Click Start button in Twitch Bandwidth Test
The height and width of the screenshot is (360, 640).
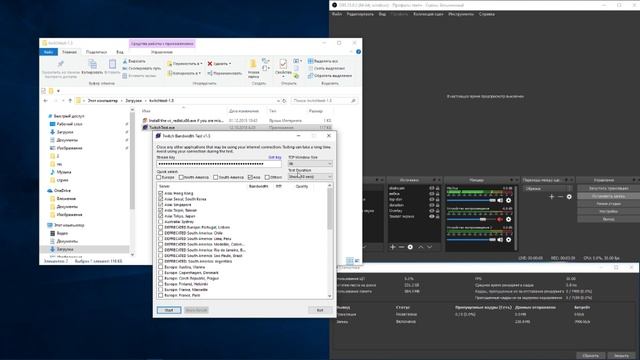[169, 310]
